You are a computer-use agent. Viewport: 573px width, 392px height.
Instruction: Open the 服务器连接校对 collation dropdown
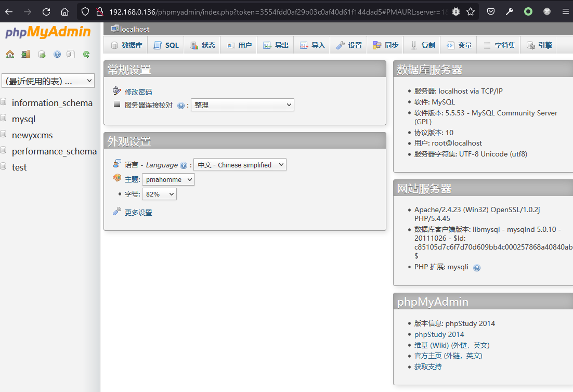point(242,105)
